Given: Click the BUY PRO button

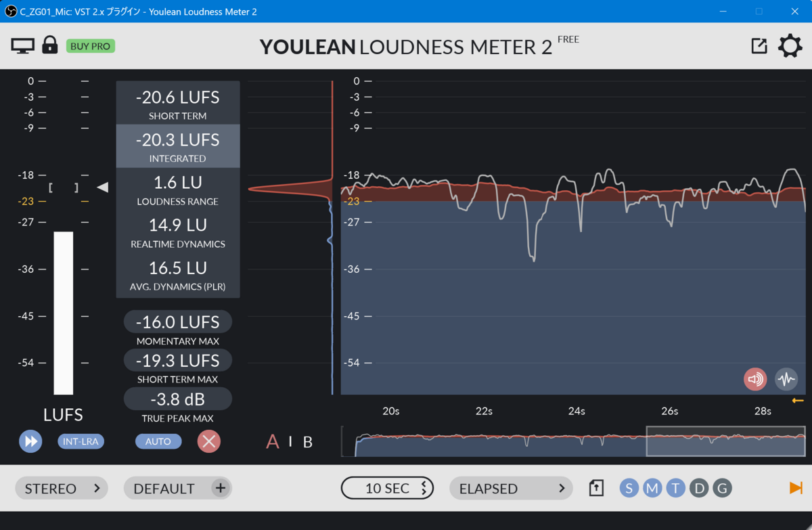Looking at the screenshot, I should tap(91, 46).
